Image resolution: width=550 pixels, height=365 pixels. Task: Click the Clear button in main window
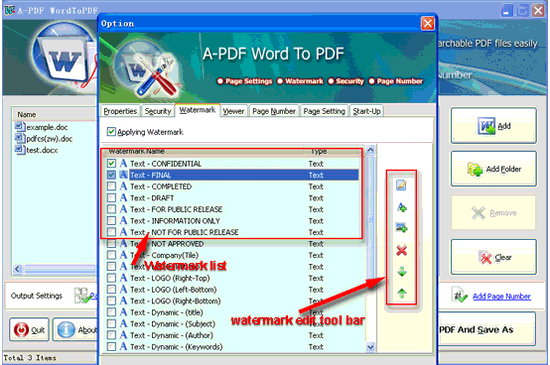(494, 257)
